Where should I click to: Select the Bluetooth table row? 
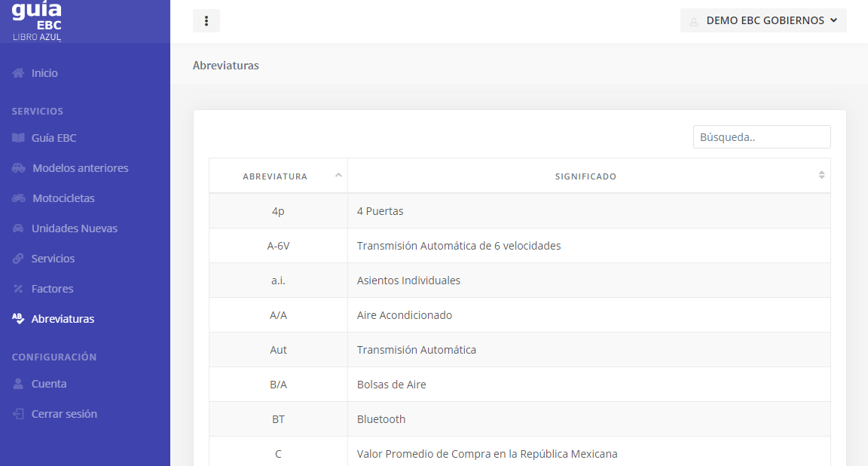(x=519, y=419)
